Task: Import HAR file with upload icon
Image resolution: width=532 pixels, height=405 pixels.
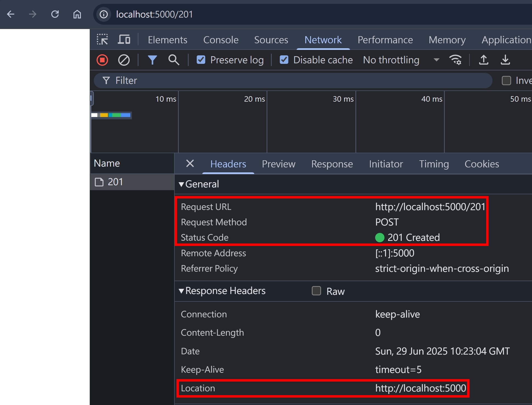Action: [x=484, y=60]
